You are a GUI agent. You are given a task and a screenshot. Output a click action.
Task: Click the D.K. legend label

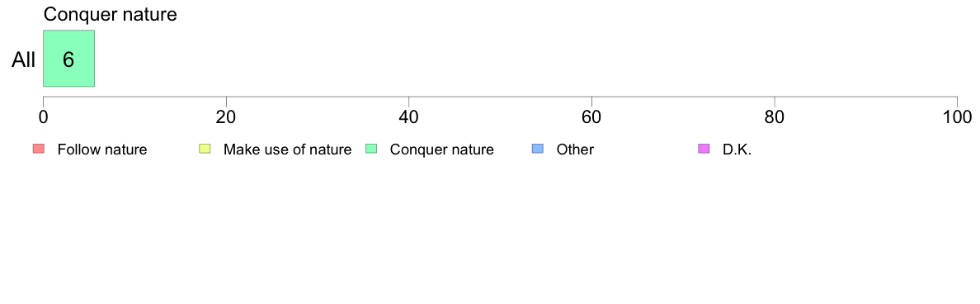[x=737, y=150]
